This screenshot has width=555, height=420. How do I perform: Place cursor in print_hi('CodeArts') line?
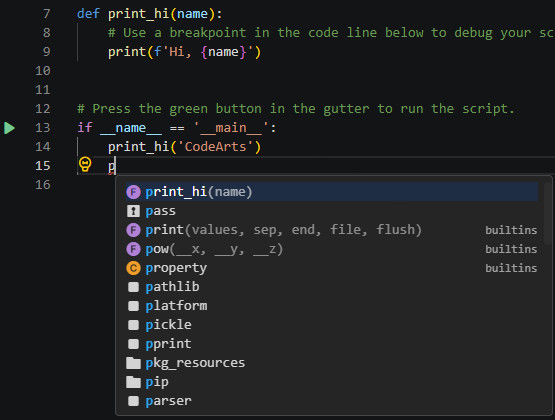pyautogui.click(x=184, y=147)
